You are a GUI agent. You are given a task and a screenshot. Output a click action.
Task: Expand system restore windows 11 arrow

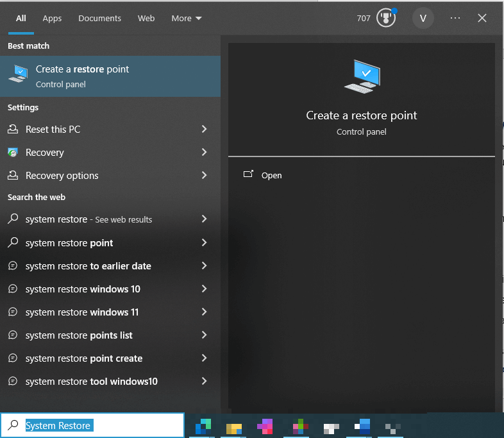pos(204,312)
